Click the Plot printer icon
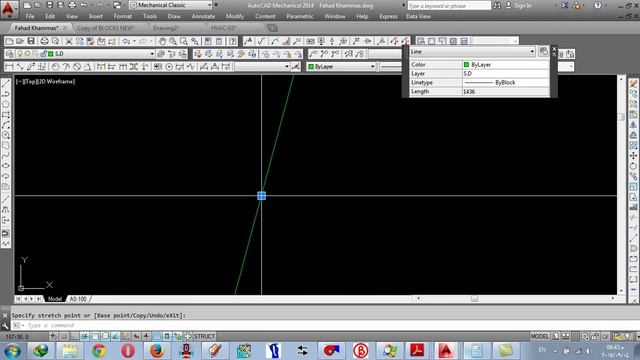The image size is (640, 360). 44,41
